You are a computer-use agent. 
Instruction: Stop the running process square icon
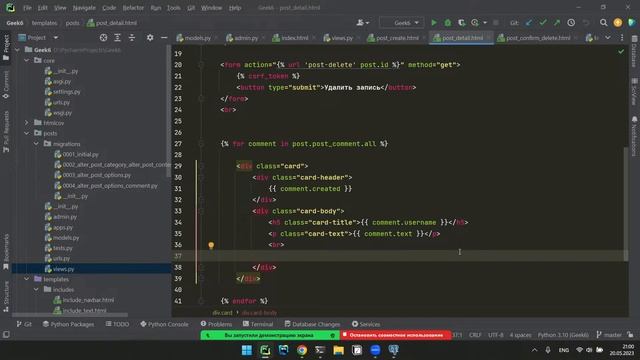coord(496,23)
